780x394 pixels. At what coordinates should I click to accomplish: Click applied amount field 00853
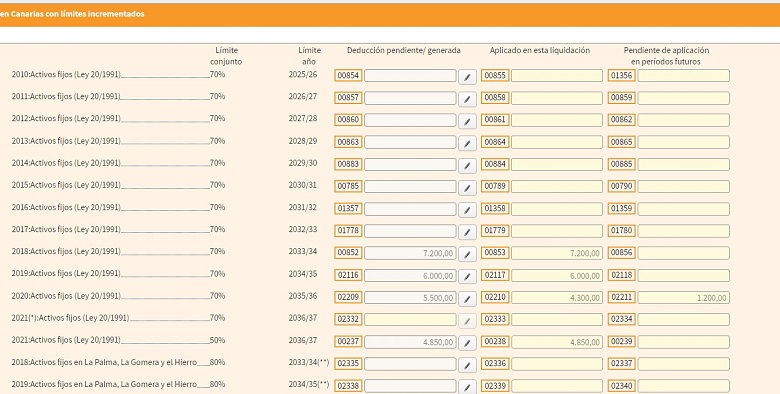557,253
